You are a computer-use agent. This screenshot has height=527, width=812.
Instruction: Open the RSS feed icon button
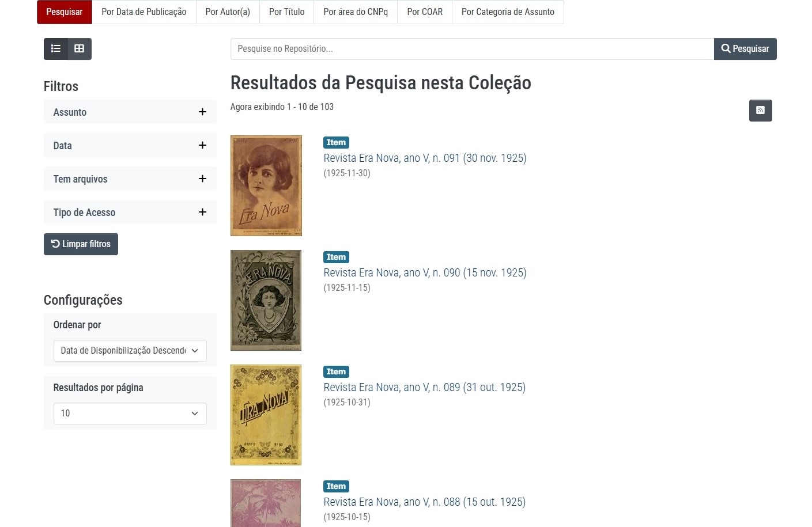coord(760,111)
